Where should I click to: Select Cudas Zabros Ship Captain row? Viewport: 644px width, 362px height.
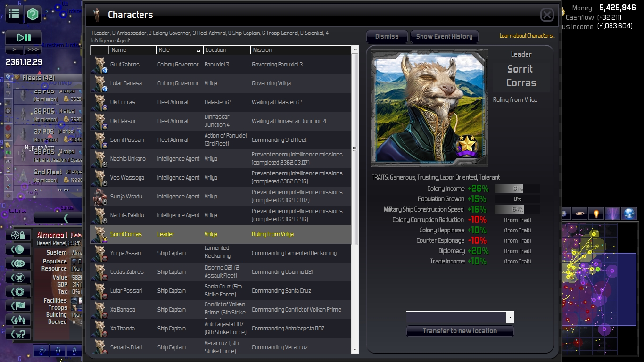[221, 272]
